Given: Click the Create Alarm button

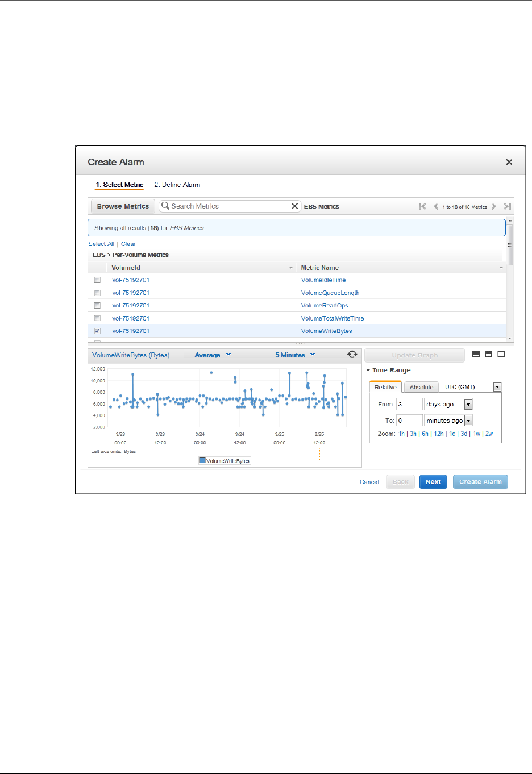Looking at the screenshot, I should point(480,482).
